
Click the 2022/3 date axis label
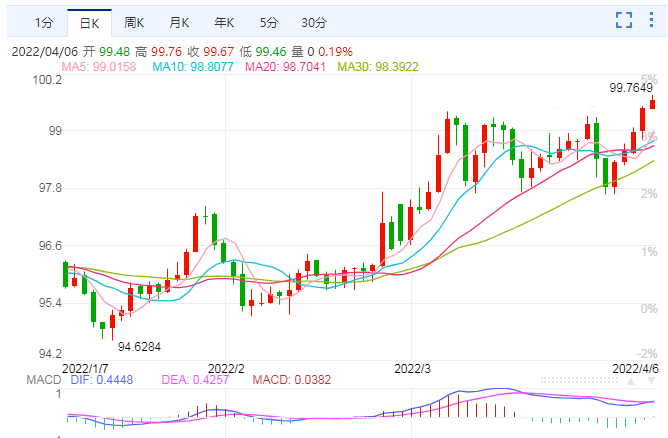412,369
